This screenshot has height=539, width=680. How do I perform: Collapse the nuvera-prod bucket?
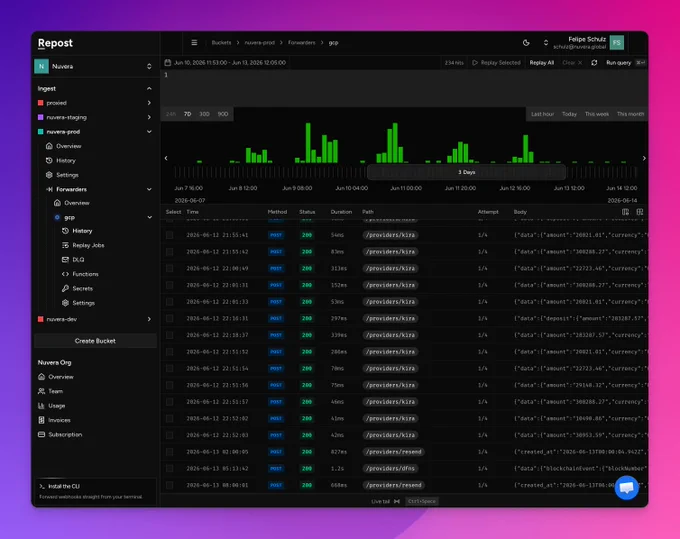(149, 131)
